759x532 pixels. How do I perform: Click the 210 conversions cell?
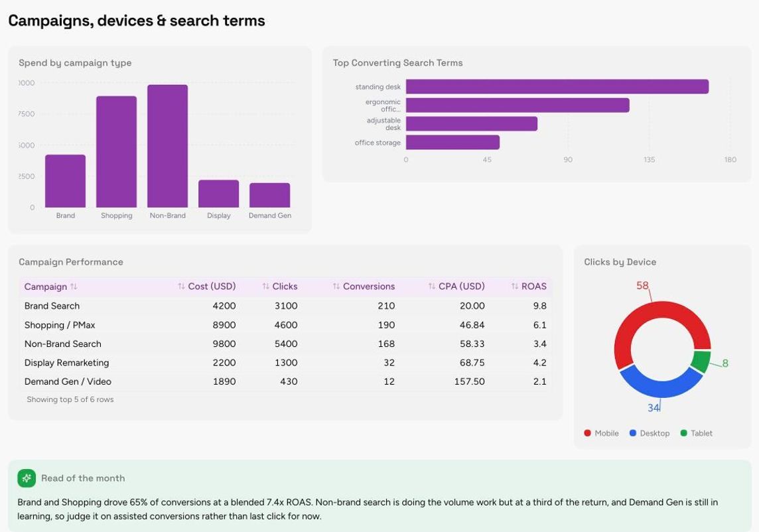point(386,306)
